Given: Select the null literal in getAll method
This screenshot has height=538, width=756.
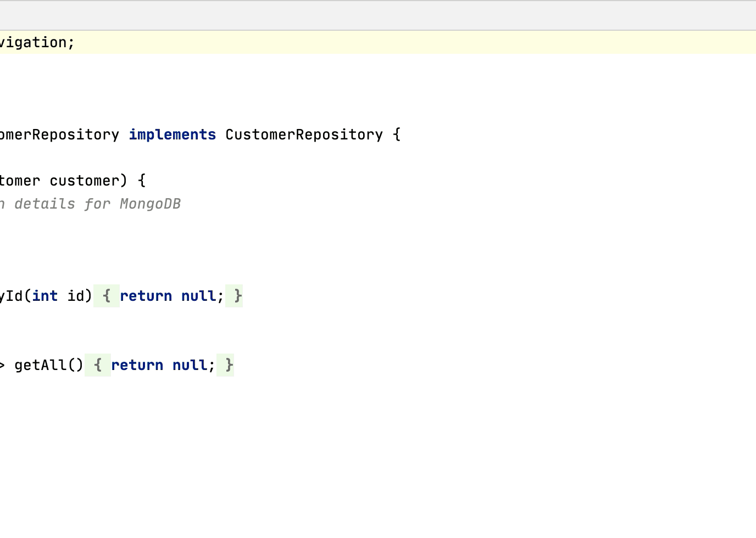Looking at the screenshot, I should 188,365.
